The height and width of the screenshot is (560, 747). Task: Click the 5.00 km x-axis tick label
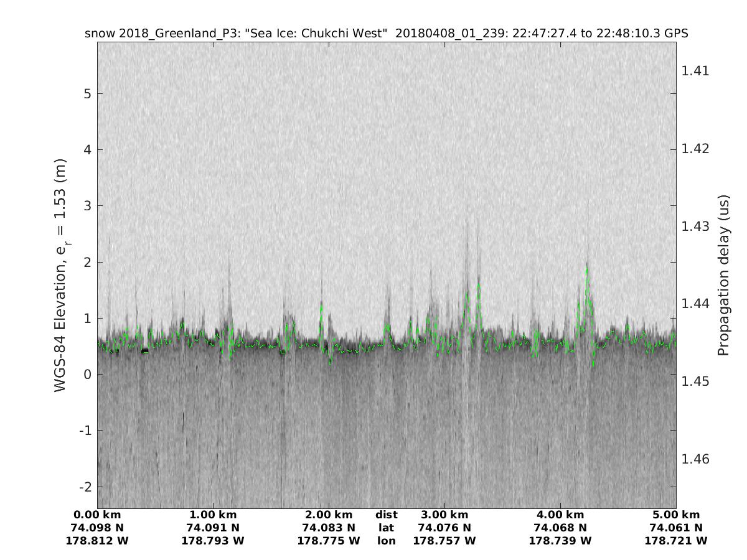click(x=676, y=515)
